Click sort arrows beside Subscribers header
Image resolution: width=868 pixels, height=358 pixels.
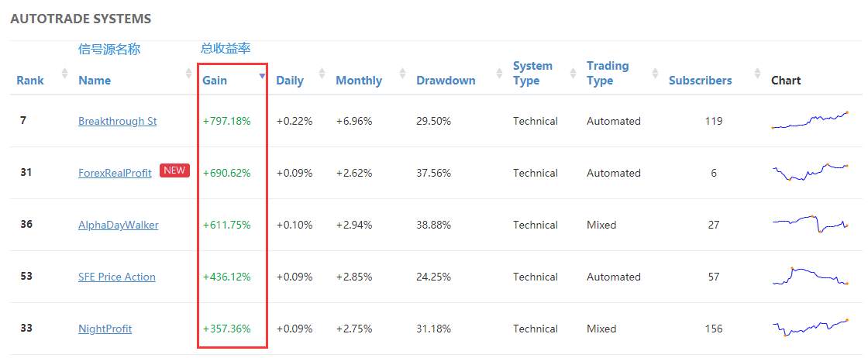758,73
